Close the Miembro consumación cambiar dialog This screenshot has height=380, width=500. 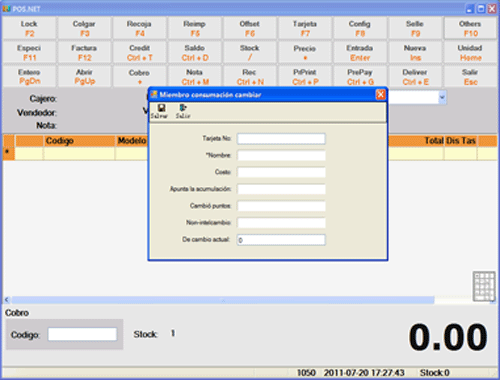click(x=380, y=95)
